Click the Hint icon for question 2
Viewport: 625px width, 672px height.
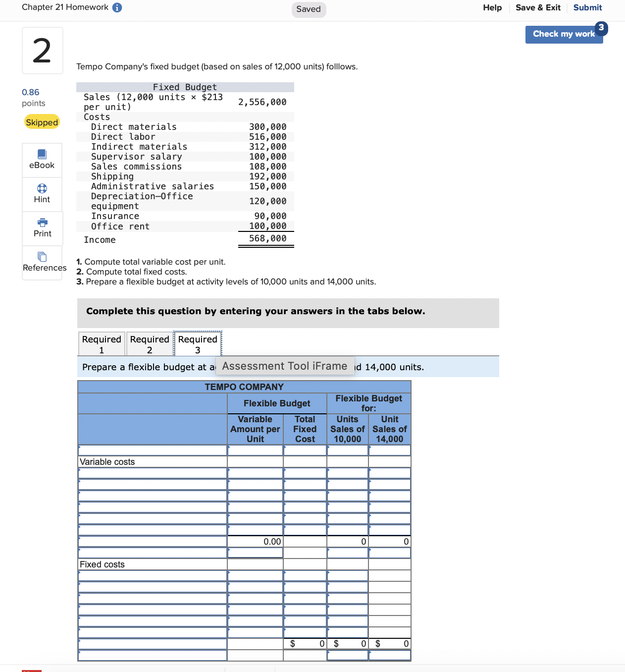click(42, 193)
